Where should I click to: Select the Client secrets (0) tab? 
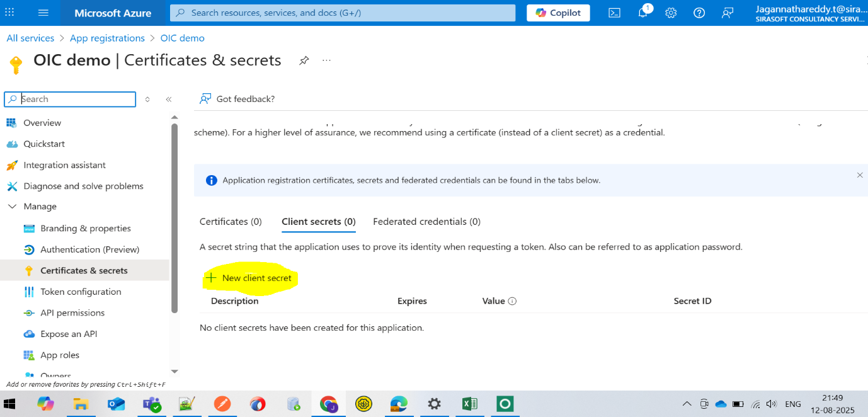pyautogui.click(x=319, y=222)
